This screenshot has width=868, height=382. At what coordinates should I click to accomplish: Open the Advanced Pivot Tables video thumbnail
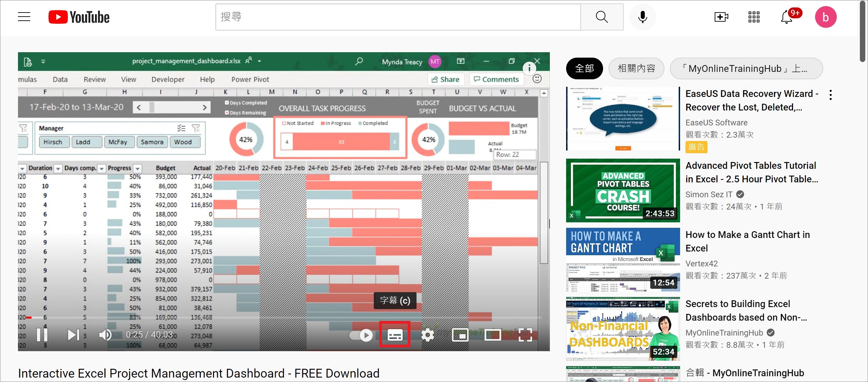coord(623,190)
